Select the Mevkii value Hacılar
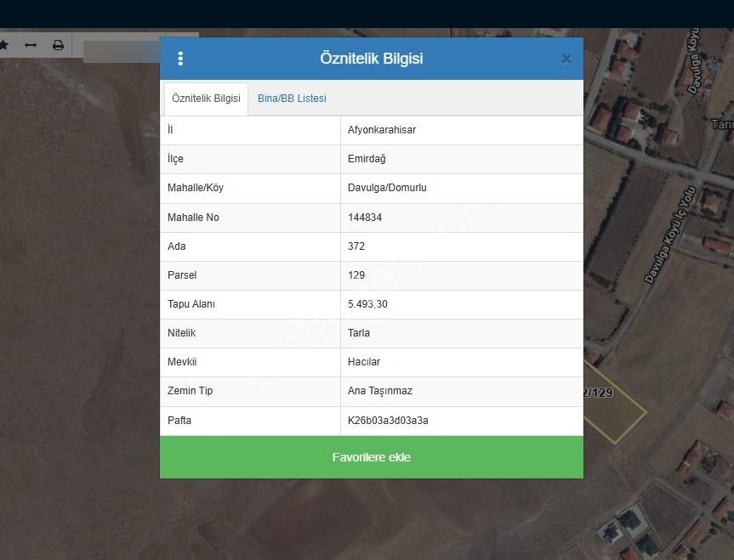The width and height of the screenshot is (734, 560). pyautogui.click(x=364, y=362)
